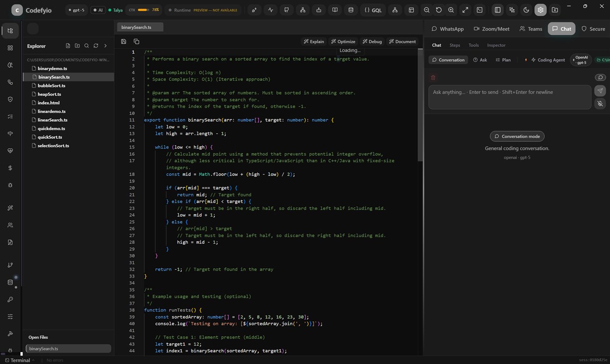Reset zoom with the circular arrow icon
This screenshot has width=610, height=364.
click(x=439, y=10)
